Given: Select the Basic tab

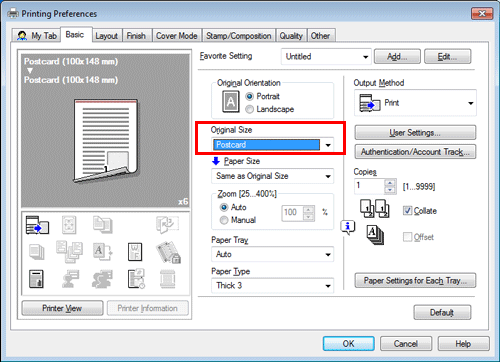Looking at the screenshot, I should [75, 35].
